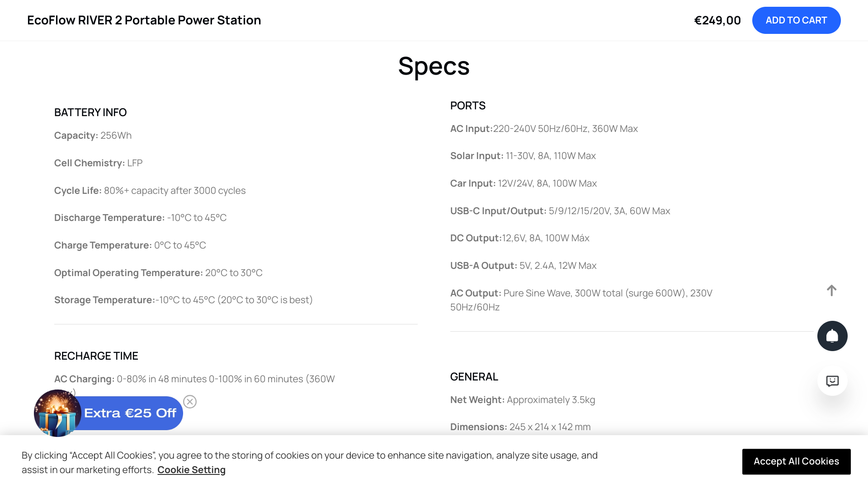Click the GENERAL section heading
This screenshot has height=488, width=868.
(x=474, y=377)
